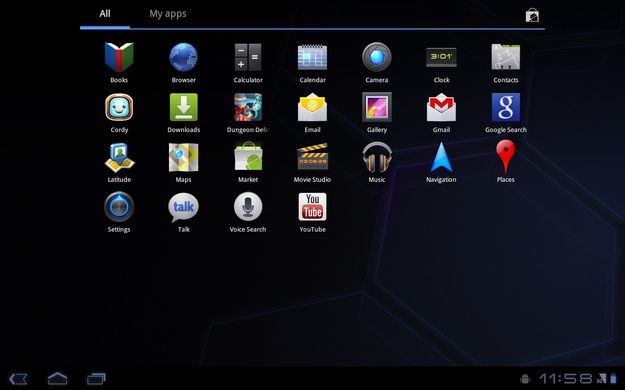Tap the system Back button
Image resolution: width=625 pixels, height=390 pixels.
point(18,378)
